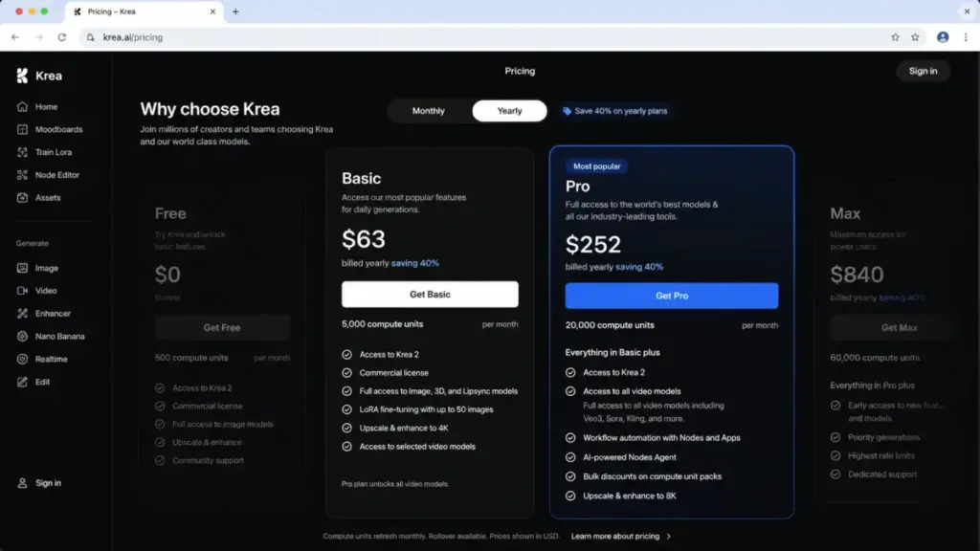Image resolution: width=980 pixels, height=551 pixels.
Task: Open Home in sidebar
Action: pos(46,107)
